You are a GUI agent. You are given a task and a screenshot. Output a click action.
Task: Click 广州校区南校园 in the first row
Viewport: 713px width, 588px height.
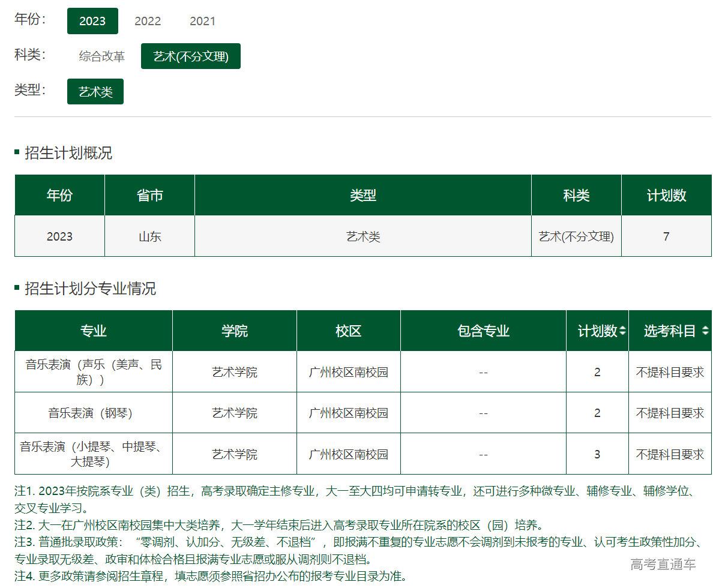tap(348, 371)
